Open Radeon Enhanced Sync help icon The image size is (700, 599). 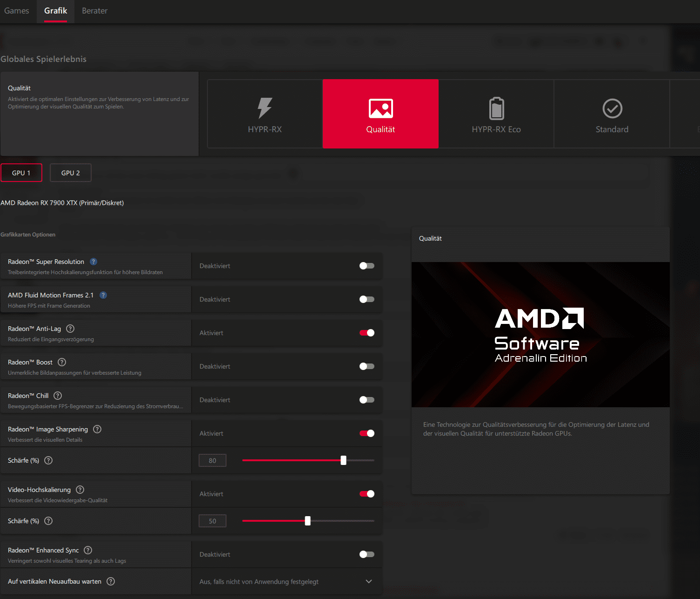pos(88,550)
